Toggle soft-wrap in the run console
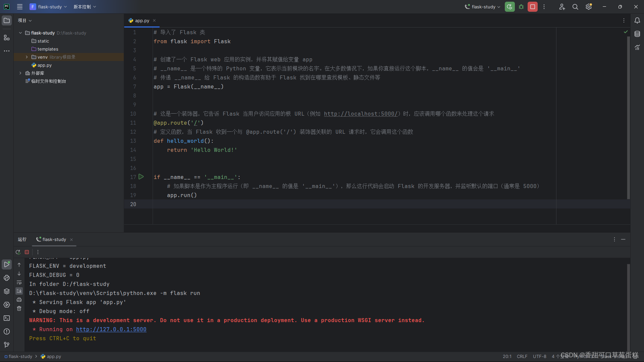644x362 pixels. tap(19, 282)
